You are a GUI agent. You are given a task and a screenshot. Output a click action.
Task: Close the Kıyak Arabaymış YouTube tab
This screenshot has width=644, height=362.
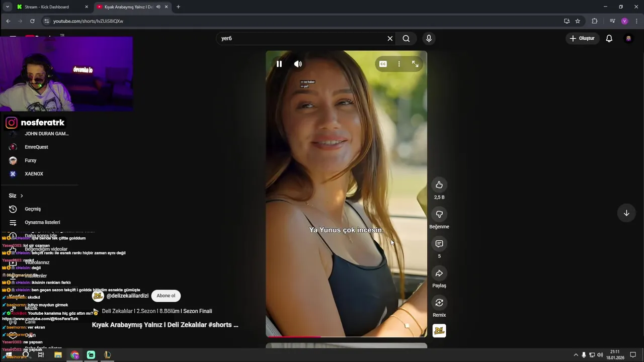(x=166, y=7)
